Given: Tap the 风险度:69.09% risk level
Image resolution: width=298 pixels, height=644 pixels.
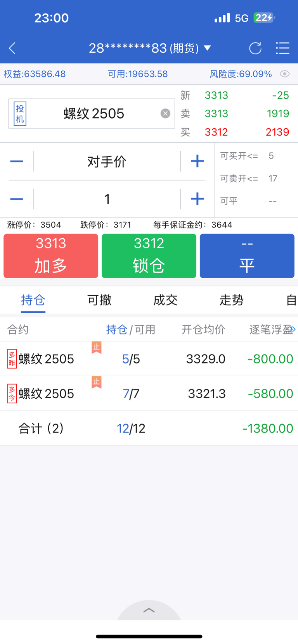Looking at the screenshot, I should [x=241, y=74].
